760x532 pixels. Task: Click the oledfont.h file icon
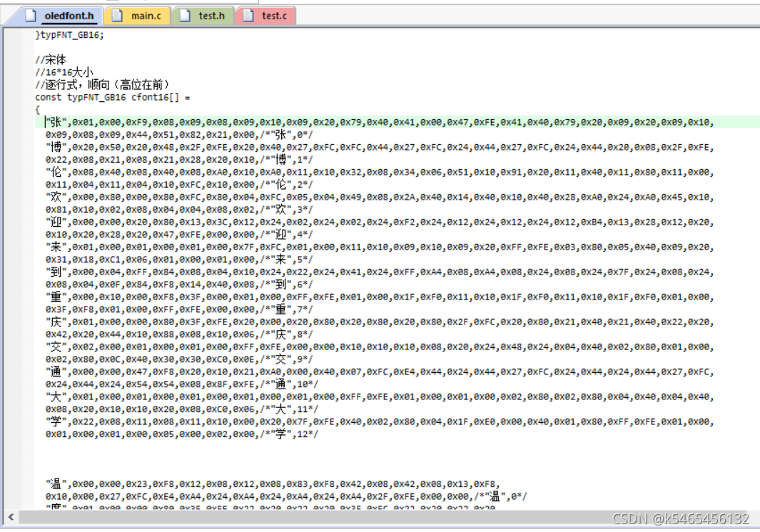click(x=31, y=16)
